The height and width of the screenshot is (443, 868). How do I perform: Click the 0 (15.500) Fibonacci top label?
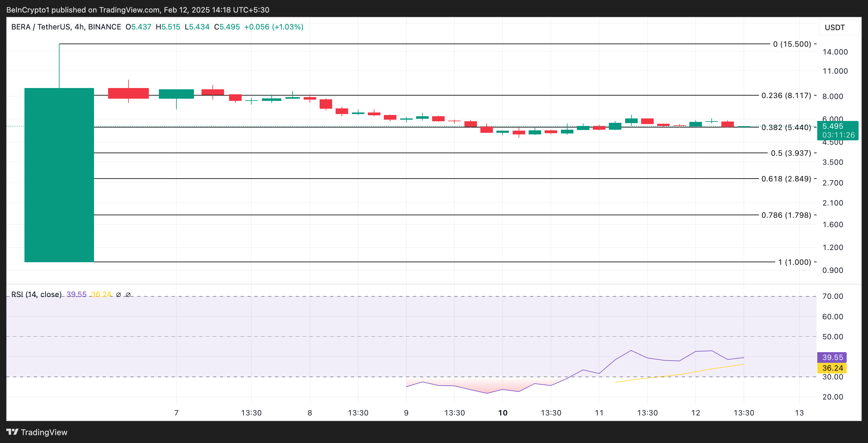(x=792, y=44)
